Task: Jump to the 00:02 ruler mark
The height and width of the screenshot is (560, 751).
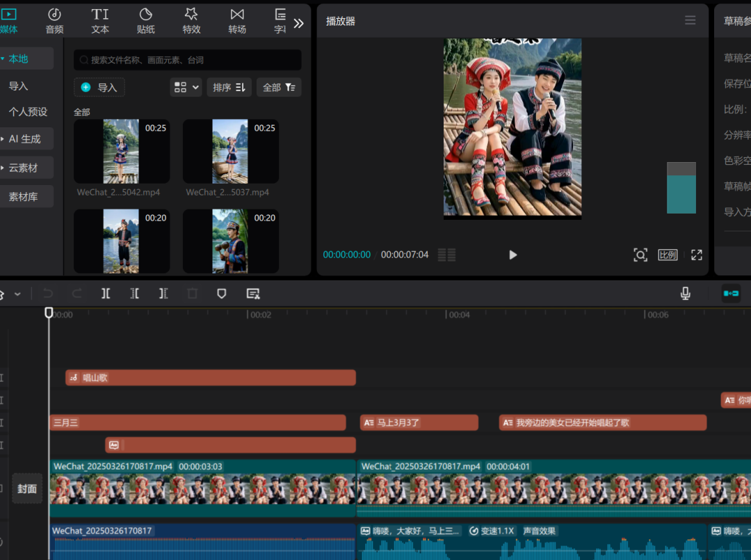Action: pyautogui.click(x=261, y=314)
